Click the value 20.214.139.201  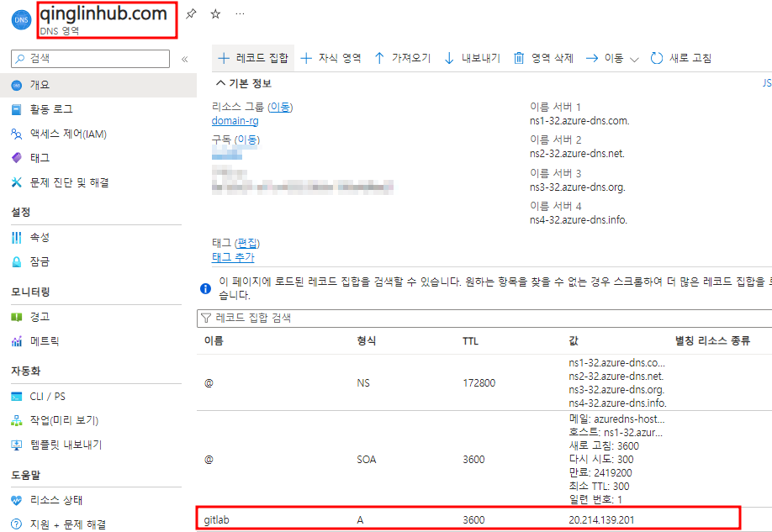[x=601, y=519]
